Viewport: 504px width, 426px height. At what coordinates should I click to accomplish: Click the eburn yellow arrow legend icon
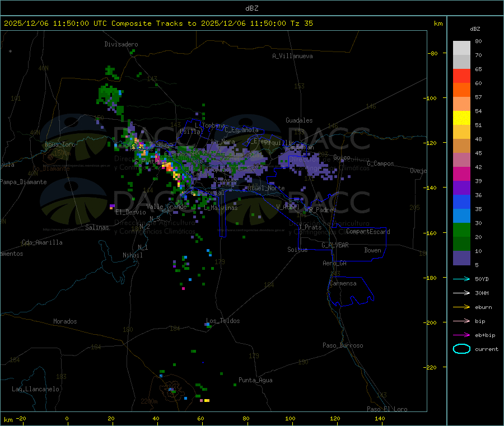click(x=461, y=307)
